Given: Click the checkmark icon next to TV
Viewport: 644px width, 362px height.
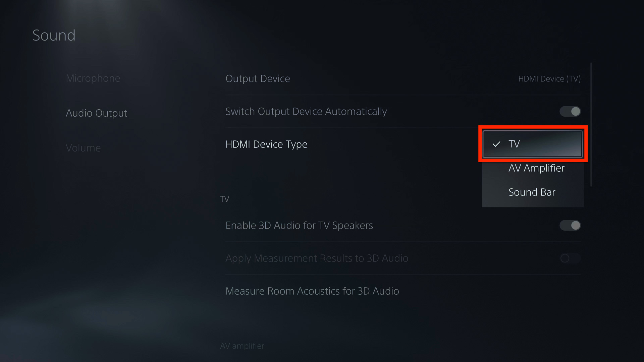Looking at the screenshot, I should 495,144.
